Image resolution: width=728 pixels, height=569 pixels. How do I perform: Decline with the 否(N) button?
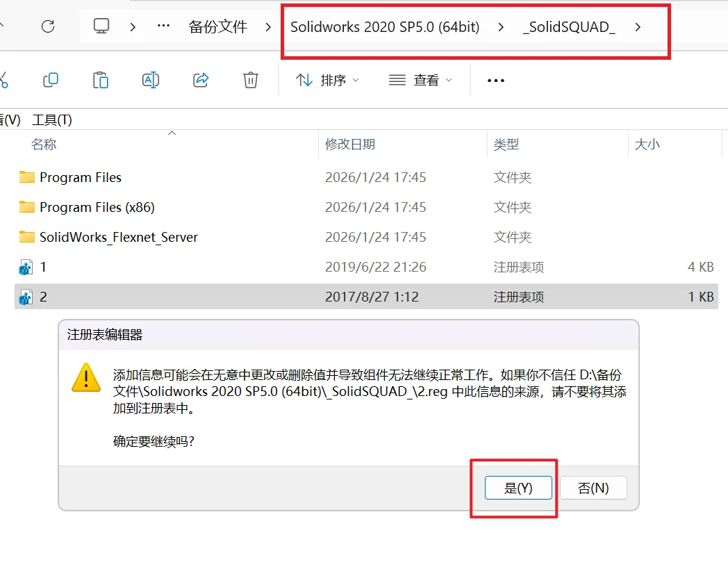click(x=593, y=488)
